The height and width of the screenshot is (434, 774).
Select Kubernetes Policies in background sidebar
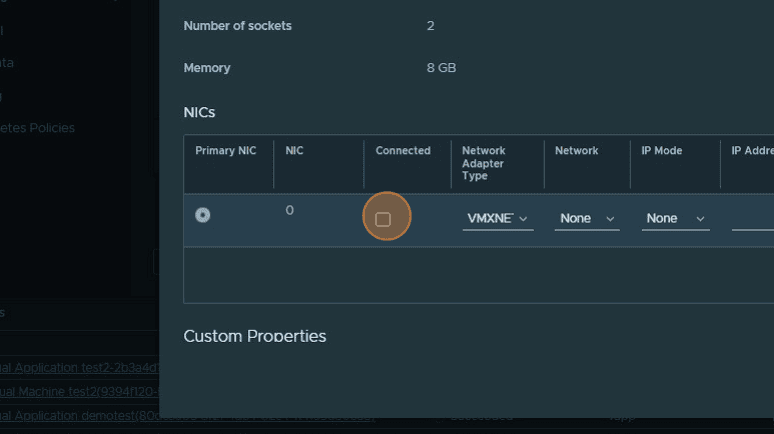[x=37, y=128]
